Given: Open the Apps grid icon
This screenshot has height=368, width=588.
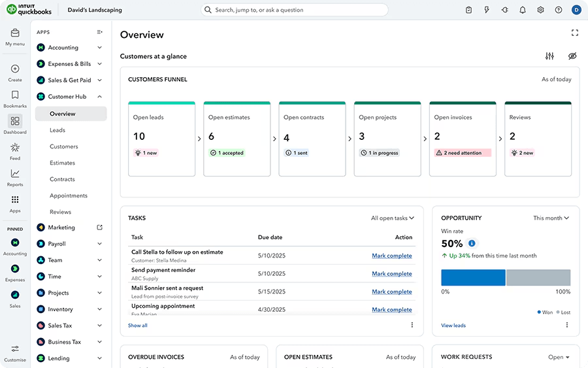Looking at the screenshot, I should (x=15, y=200).
